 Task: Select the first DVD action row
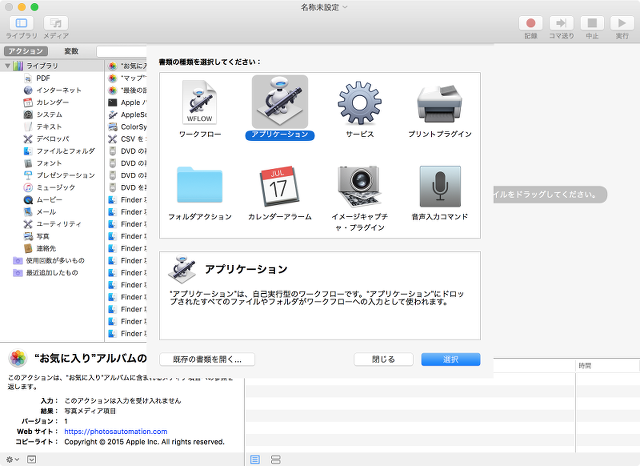(x=127, y=151)
